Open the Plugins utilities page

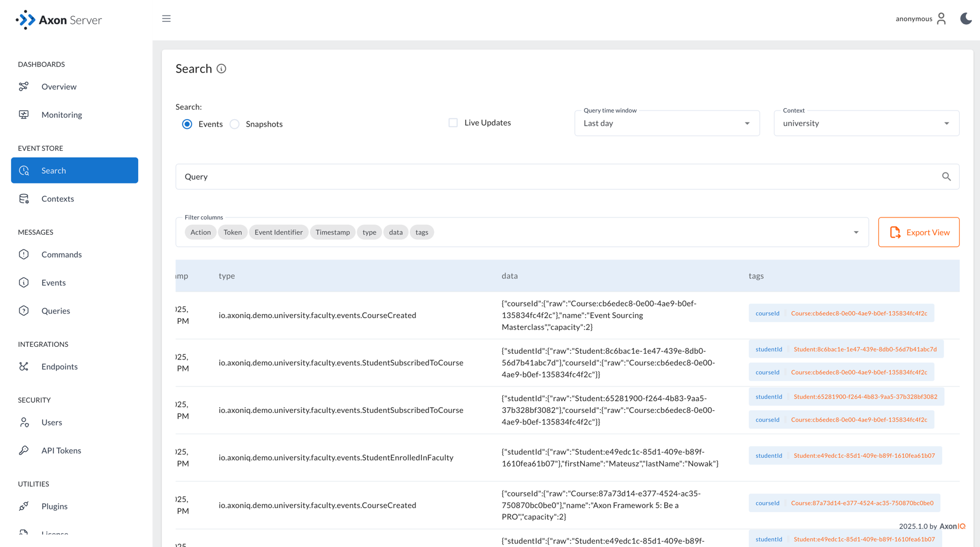[55, 506]
